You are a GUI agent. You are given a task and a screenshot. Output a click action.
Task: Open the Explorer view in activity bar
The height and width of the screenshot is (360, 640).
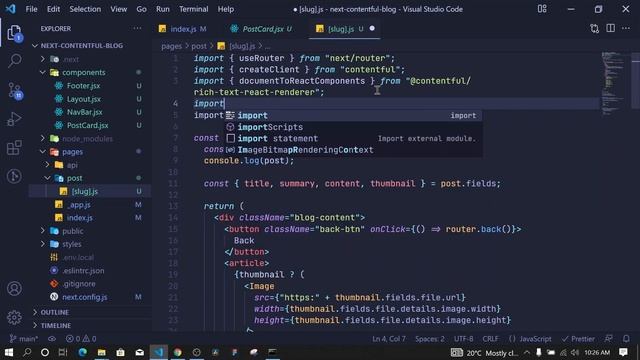tap(14, 33)
